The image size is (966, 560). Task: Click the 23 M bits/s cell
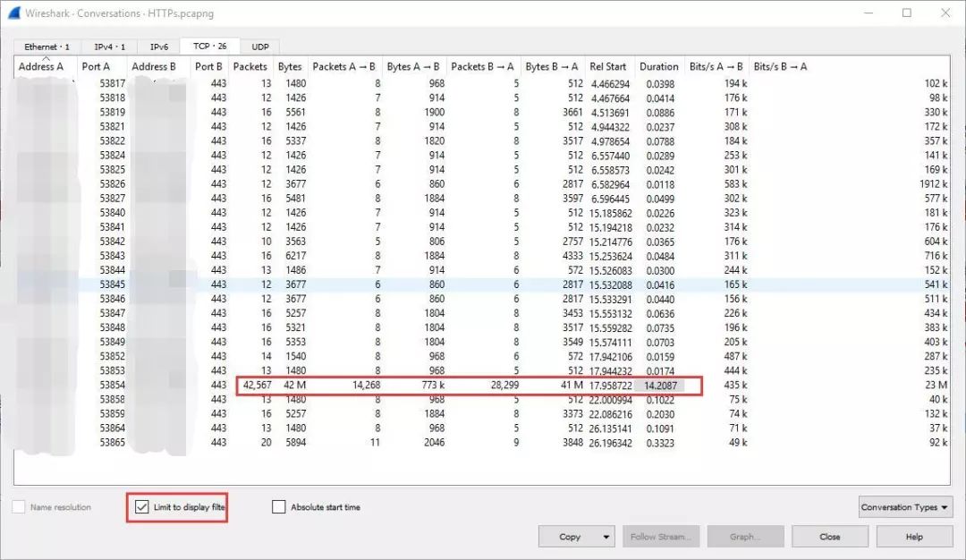tap(936, 385)
